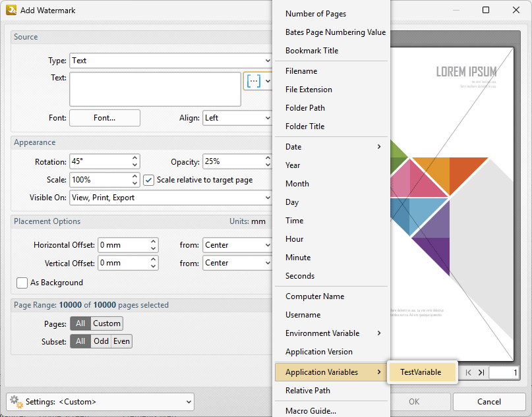Insert Minute macro
This screenshot has width=532, height=417.
coord(331,258)
